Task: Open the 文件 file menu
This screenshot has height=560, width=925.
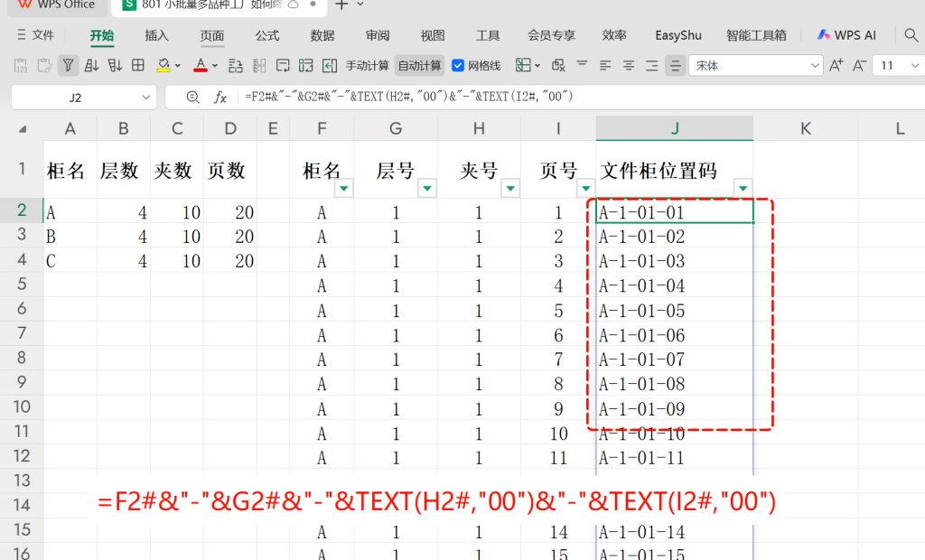Action: pyautogui.click(x=35, y=35)
